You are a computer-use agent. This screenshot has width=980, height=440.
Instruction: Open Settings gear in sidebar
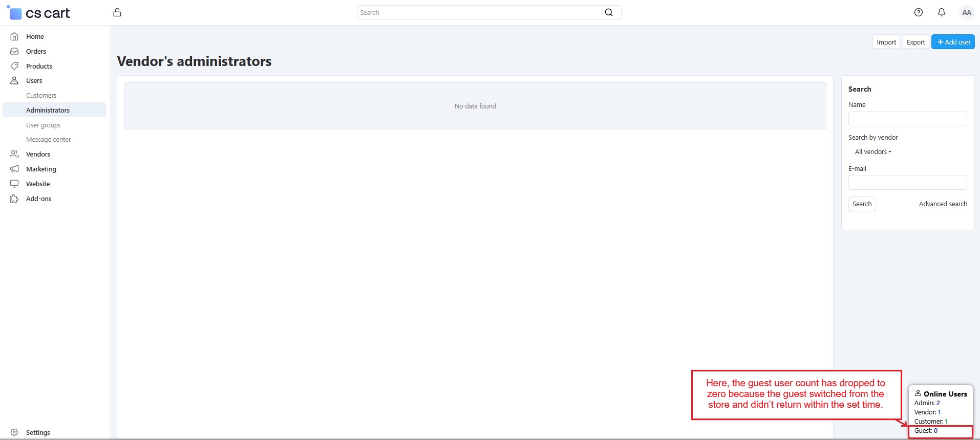[14, 432]
